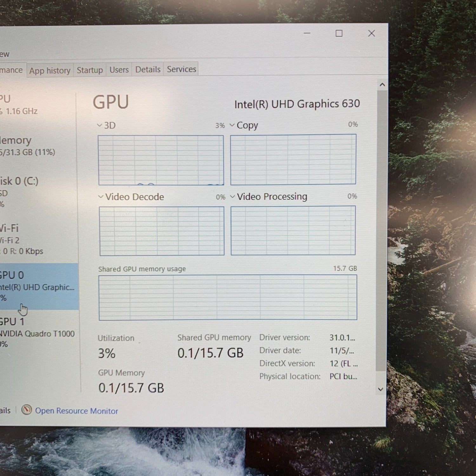Click the GPU Memory 0.1/15.7 GB value
Screen dimensions: 476x476
[x=131, y=388]
